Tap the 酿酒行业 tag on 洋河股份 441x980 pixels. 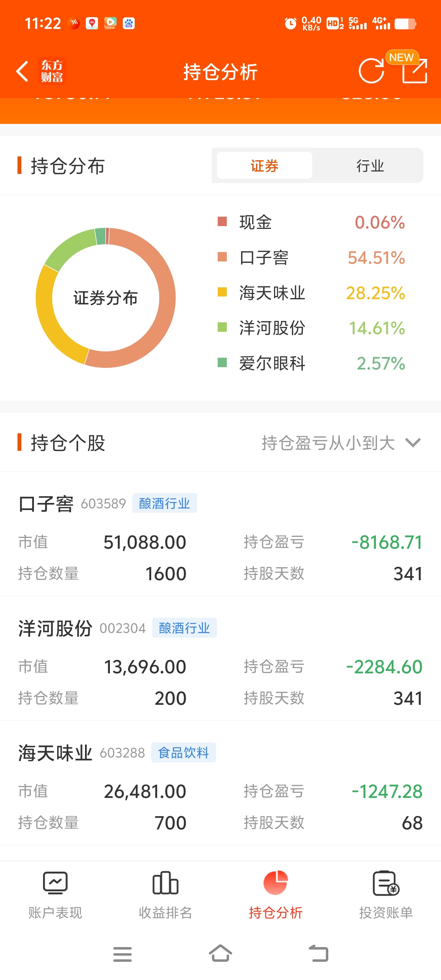(184, 628)
